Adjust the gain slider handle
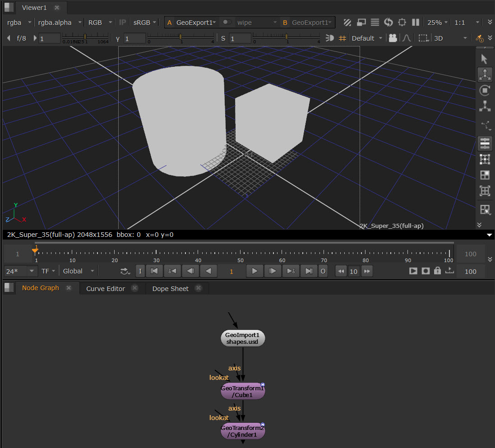Screen dimensions: 495x448 click(x=85, y=37)
